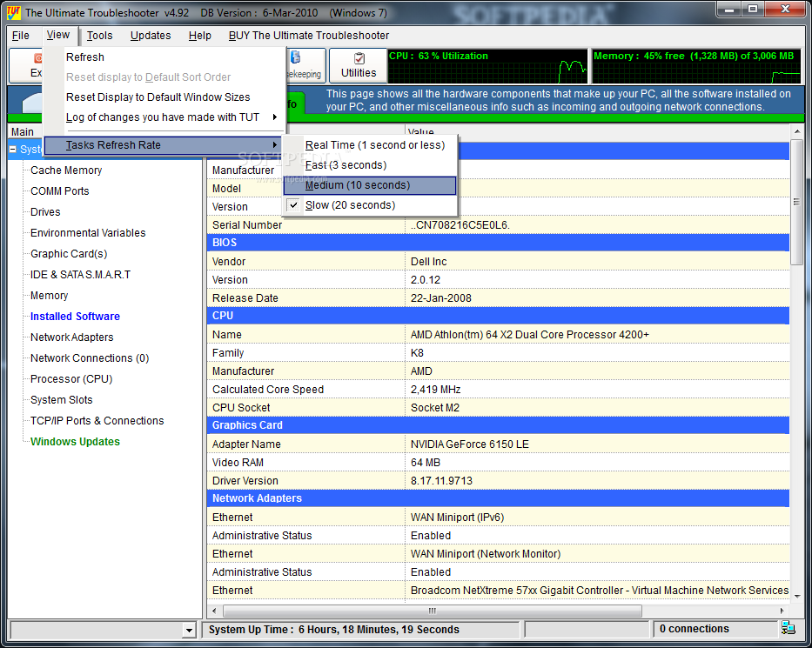Click Broadcom NetXtreme 57xx controller value
Image resolution: width=812 pixels, height=648 pixels.
click(x=599, y=590)
